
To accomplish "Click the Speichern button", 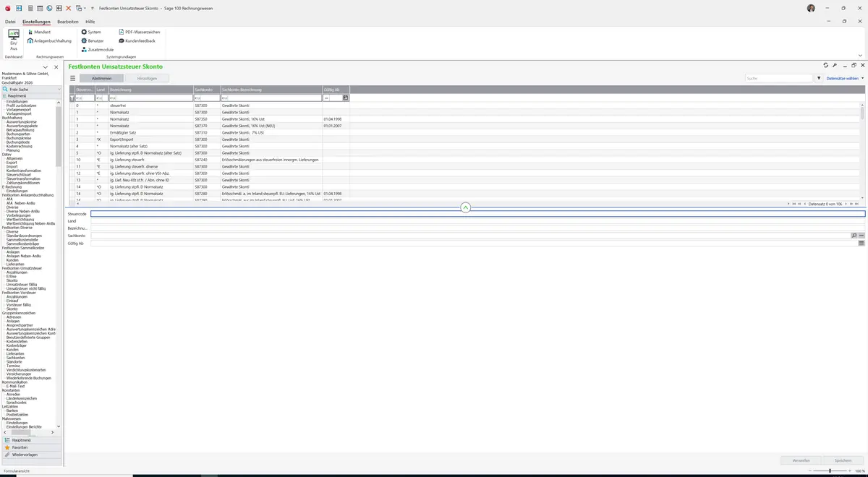I will tap(843, 460).
